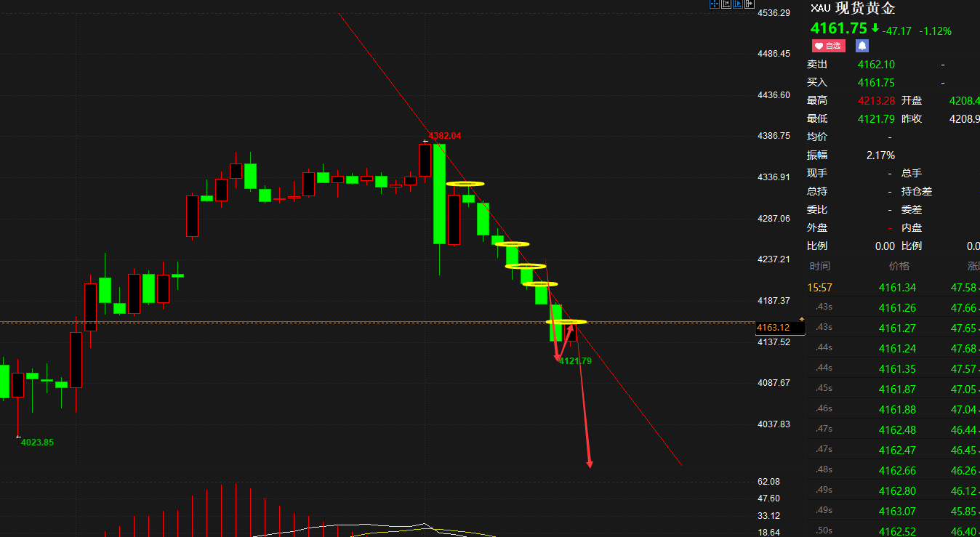
Task: Select the 15:57 tick row timestamp
Action: point(820,288)
